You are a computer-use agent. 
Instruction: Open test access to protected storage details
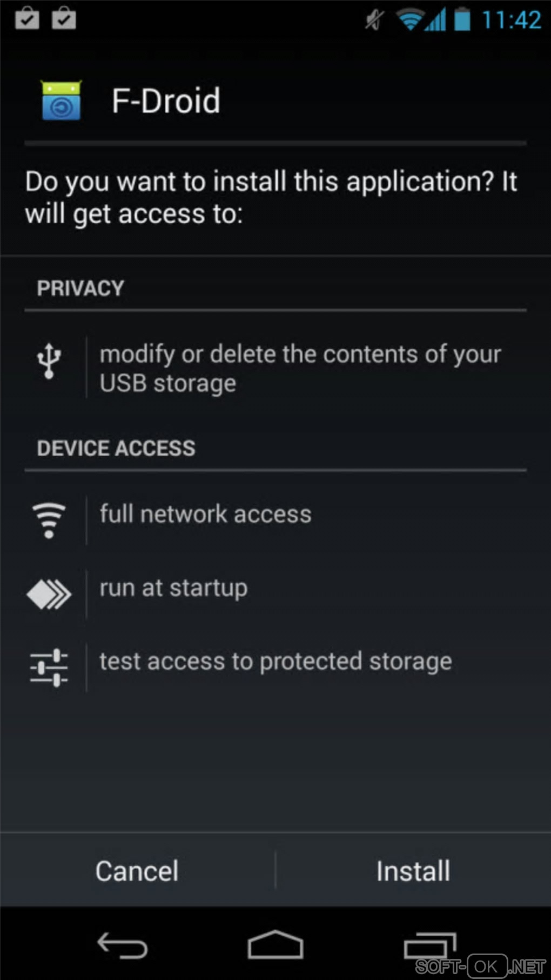point(275,662)
